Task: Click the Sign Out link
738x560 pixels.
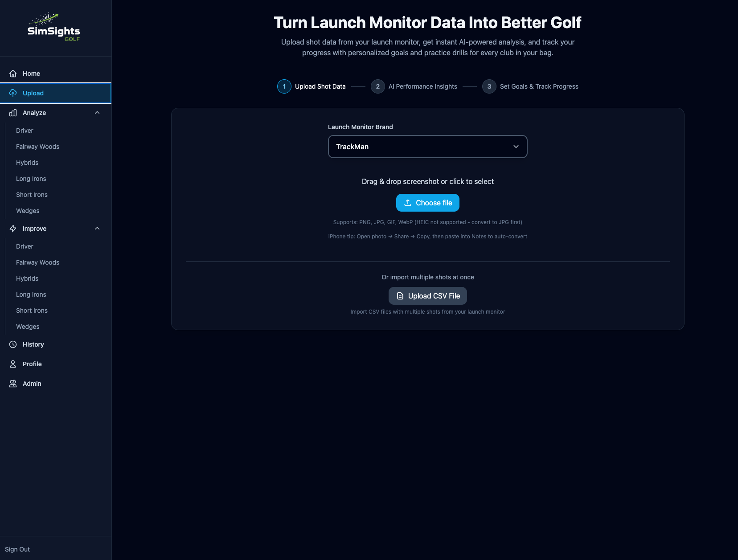Action: pos(17,549)
